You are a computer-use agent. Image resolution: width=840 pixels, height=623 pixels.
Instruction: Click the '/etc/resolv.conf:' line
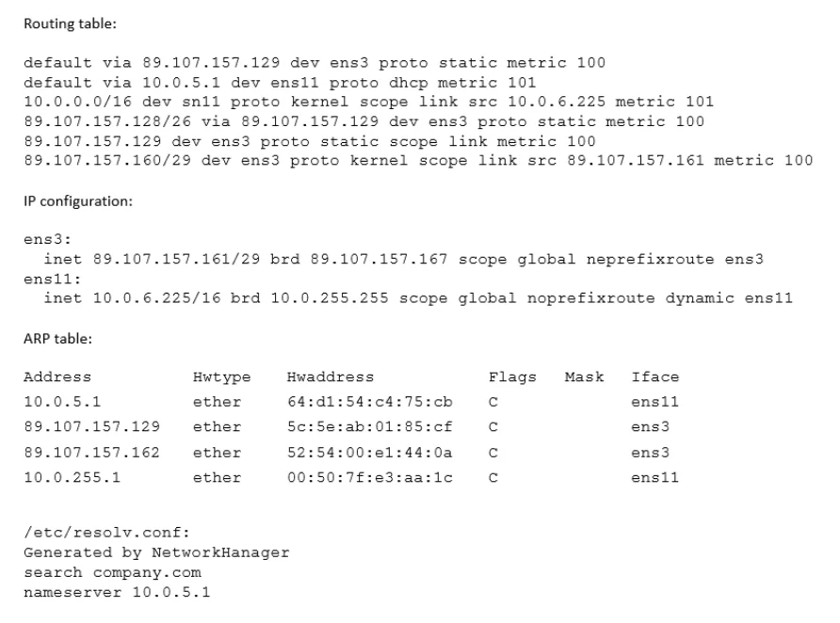point(106,533)
